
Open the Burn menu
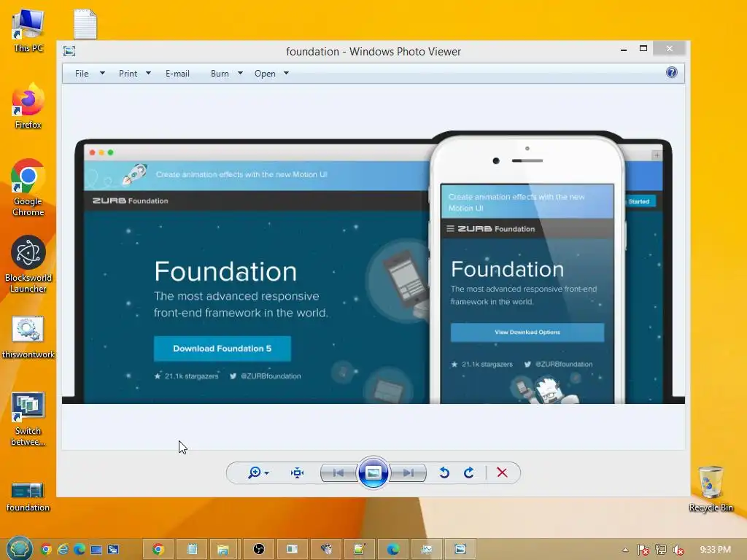(220, 74)
